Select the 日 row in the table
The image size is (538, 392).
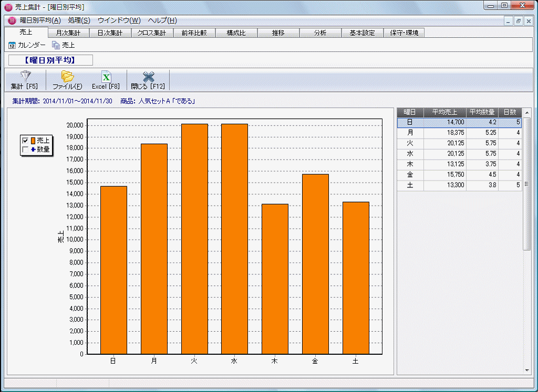pos(459,122)
